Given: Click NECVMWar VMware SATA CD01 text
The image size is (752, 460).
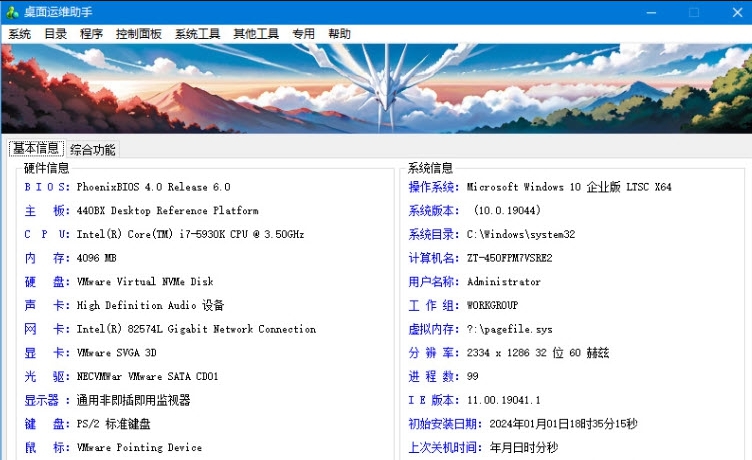Looking at the screenshot, I should [147, 377].
